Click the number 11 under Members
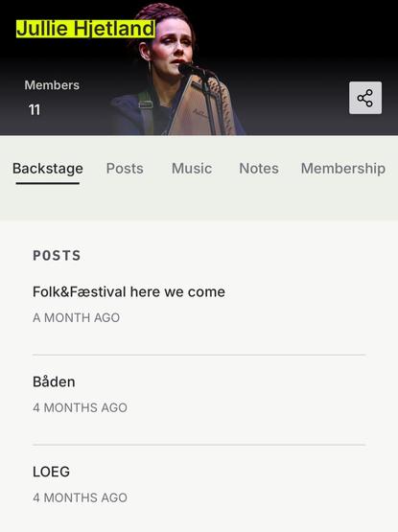 point(34,109)
